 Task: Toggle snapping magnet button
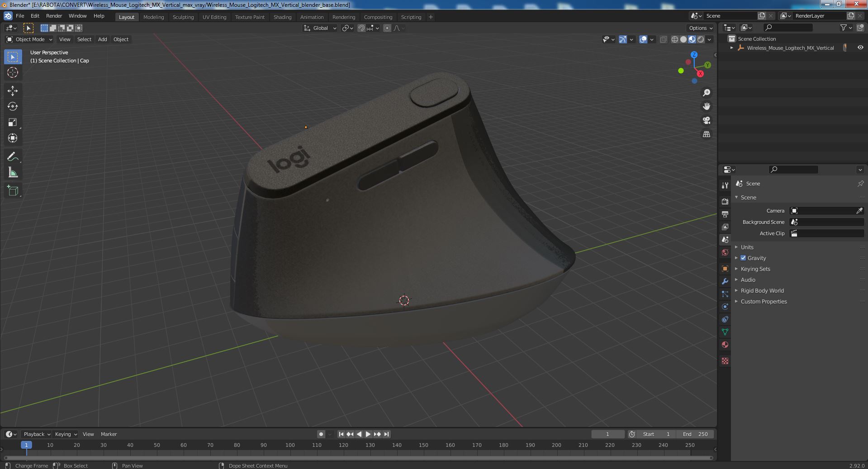click(x=361, y=28)
